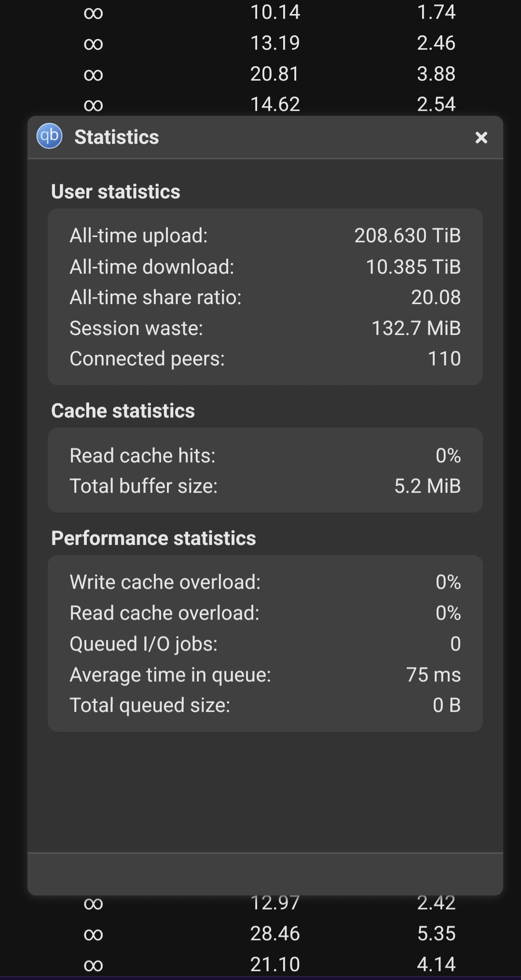
Task: Click the Total queued size label
Action: pos(150,705)
